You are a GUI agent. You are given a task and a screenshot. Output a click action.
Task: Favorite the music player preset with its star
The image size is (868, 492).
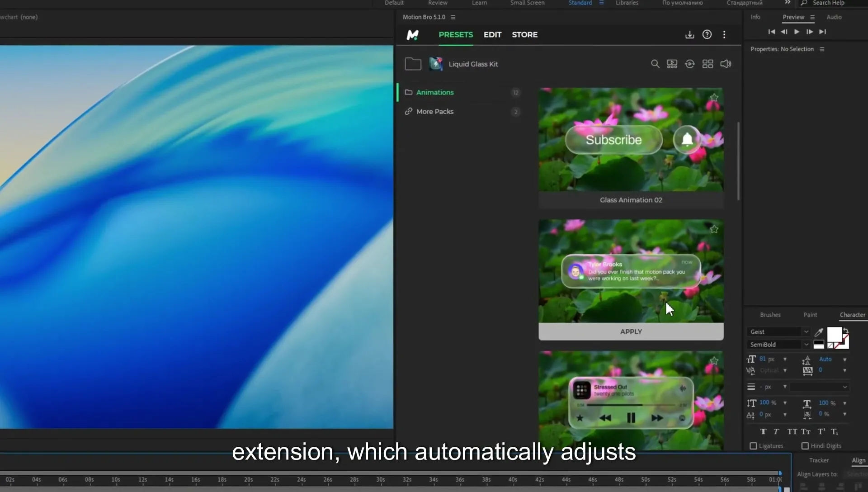pyautogui.click(x=714, y=361)
